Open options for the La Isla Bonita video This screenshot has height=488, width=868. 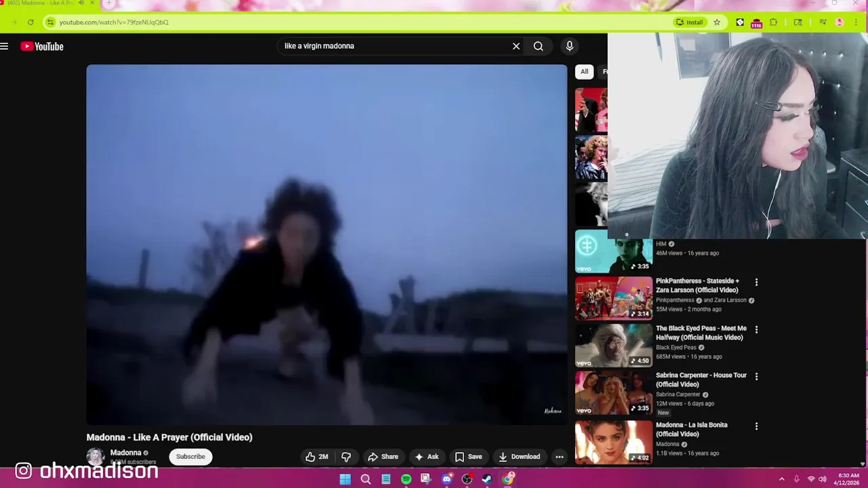click(756, 426)
